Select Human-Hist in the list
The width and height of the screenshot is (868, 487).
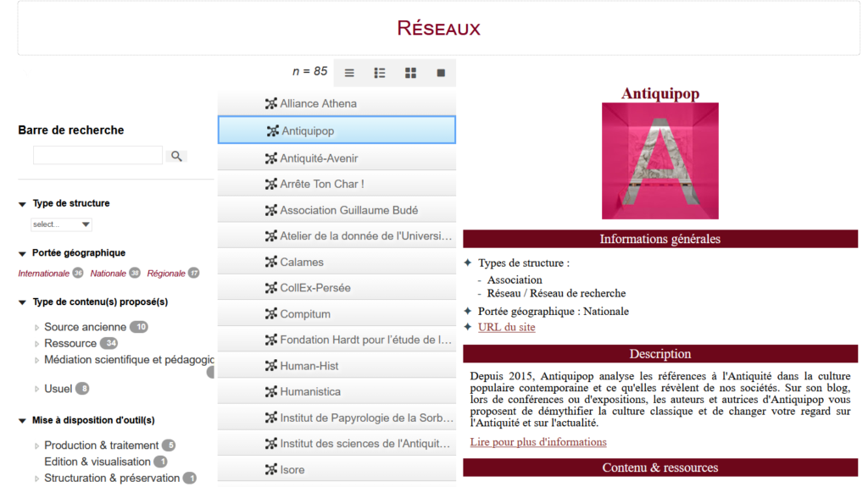[337, 366]
